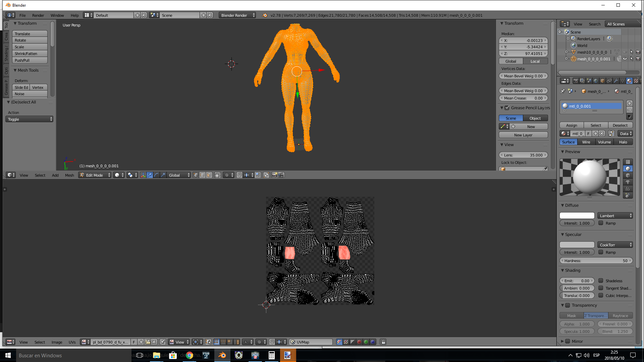Click the Blender taskbar icon
Image resolution: width=644 pixels, height=362 pixels.
[222, 355]
